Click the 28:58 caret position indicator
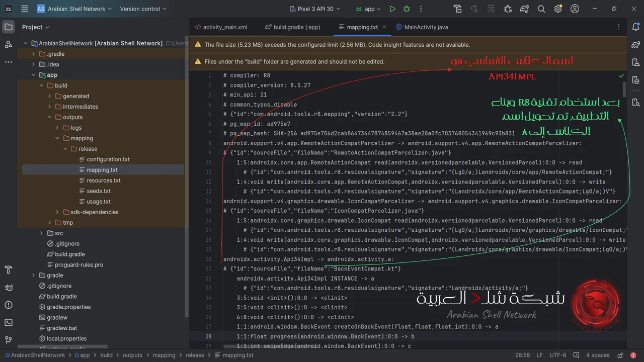644x362 pixels. pos(522,355)
